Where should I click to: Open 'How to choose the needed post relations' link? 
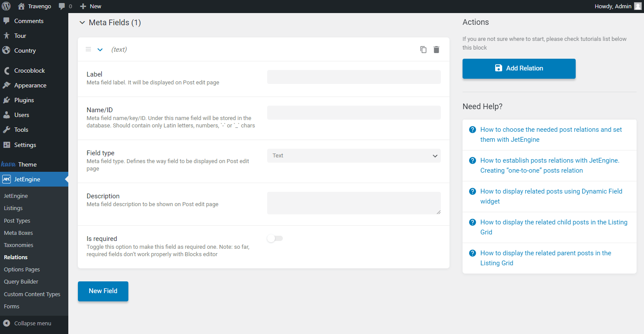(x=551, y=134)
